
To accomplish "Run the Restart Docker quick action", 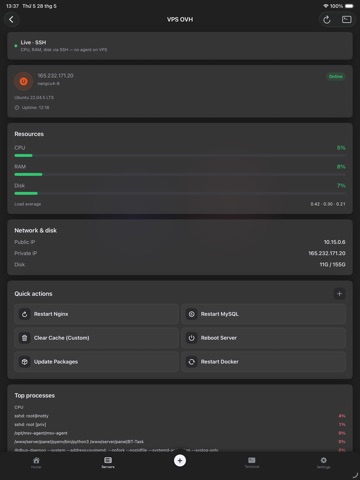I will pyautogui.click(x=263, y=362).
